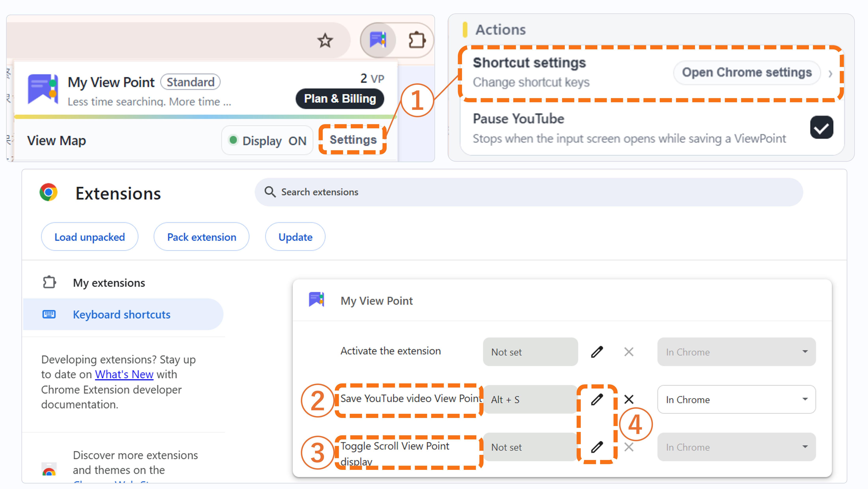Toggle the Pause YouTube checkbox
868x489 pixels.
[x=821, y=127]
